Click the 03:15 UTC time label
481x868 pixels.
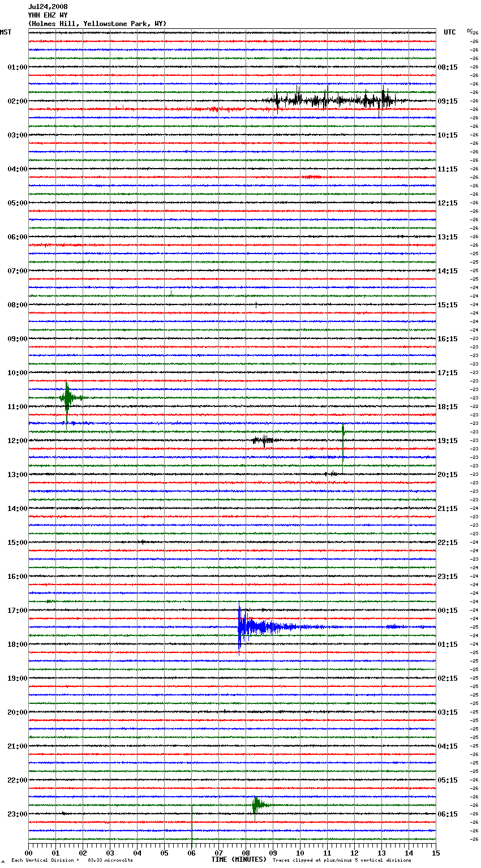tap(448, 712)
